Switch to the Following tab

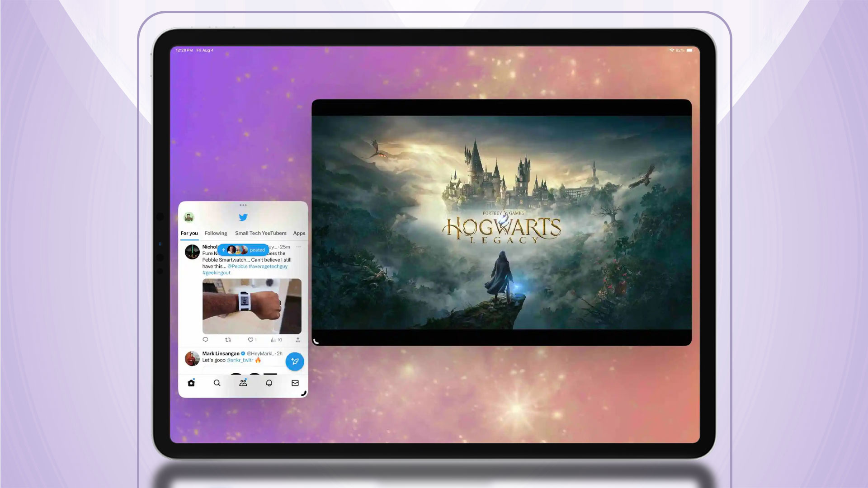216,233
